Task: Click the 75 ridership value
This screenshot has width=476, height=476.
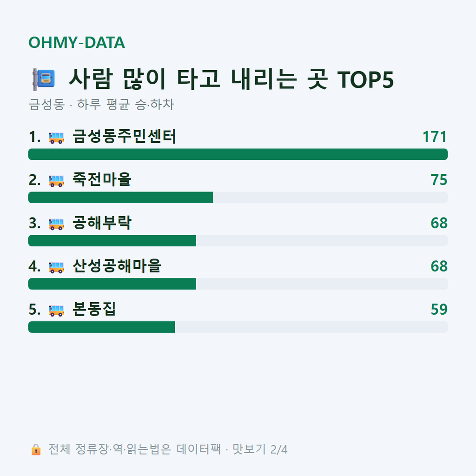Action: (x=439, y=180)
